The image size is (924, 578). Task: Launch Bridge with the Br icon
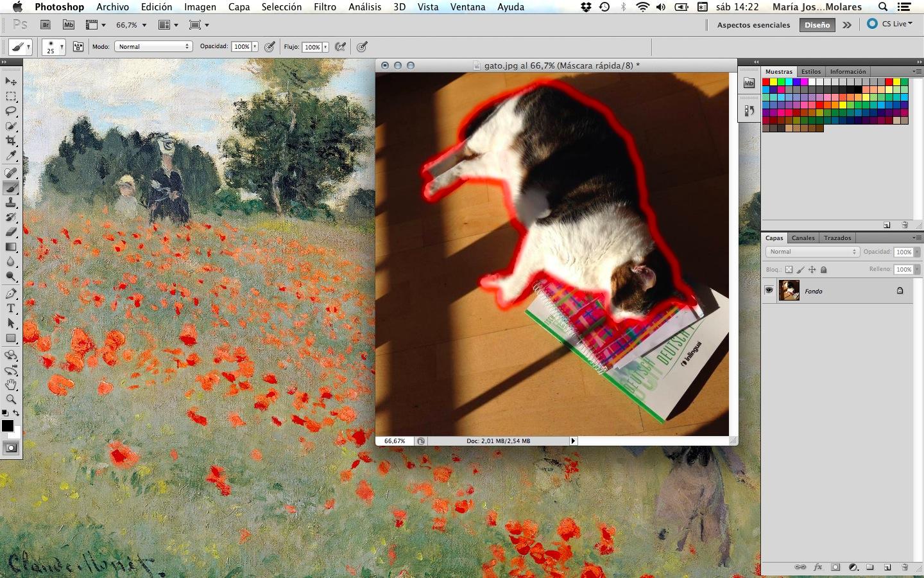click(x=46, y=25)
